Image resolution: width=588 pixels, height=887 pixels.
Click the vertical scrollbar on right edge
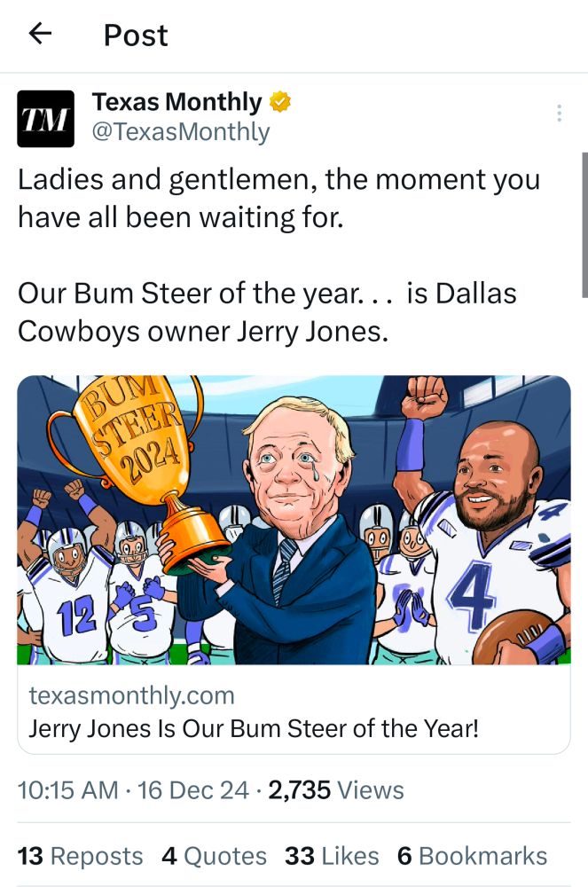tap(584, 224)
